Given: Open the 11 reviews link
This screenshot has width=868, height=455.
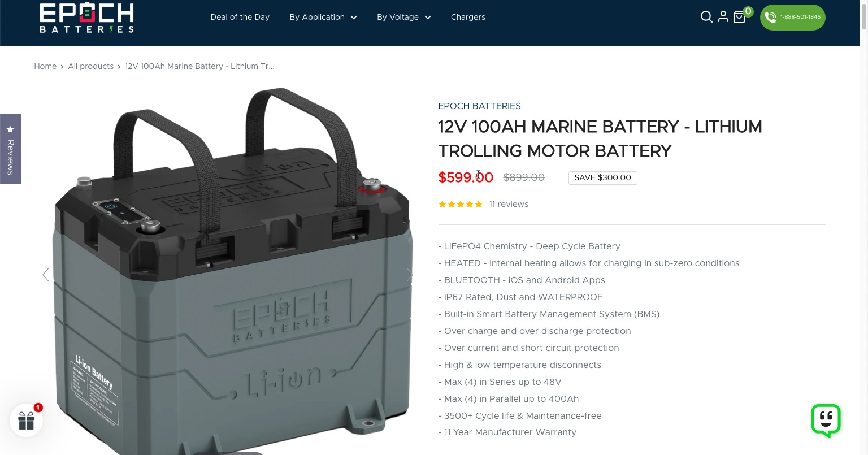Looking at the screenshot, I should pyautogui.click(x=509, y=204).
